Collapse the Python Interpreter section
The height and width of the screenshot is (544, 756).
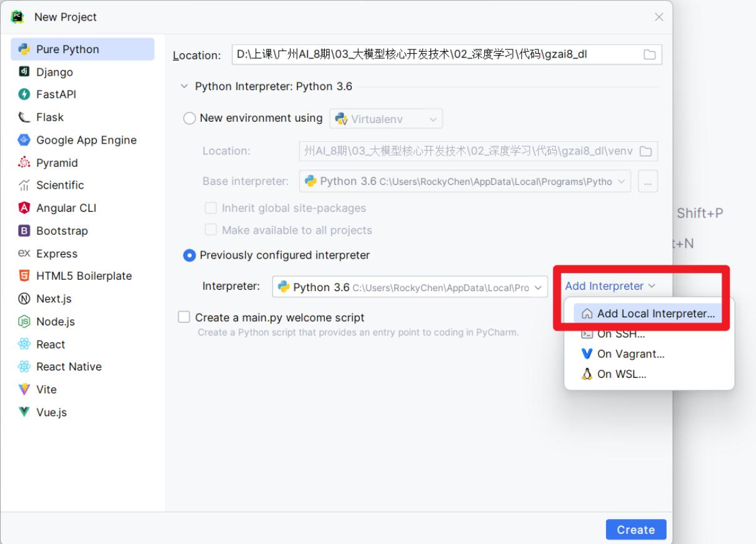pos(183,87)
